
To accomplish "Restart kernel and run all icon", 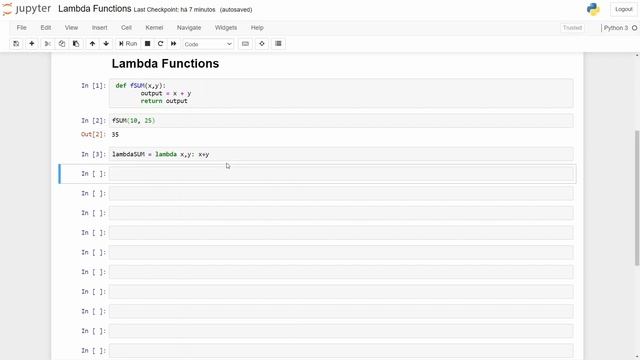I will point(173,44).
